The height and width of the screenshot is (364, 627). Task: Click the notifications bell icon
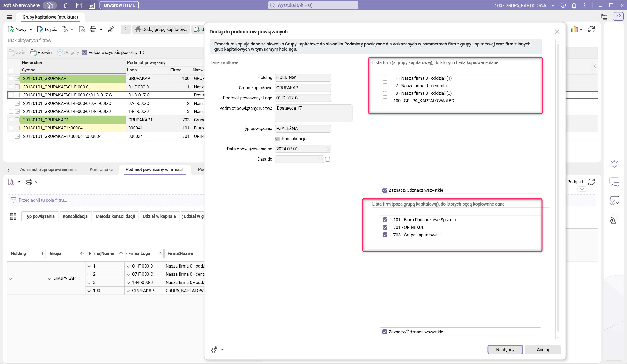pyautogui.click(x=574, y=5)
